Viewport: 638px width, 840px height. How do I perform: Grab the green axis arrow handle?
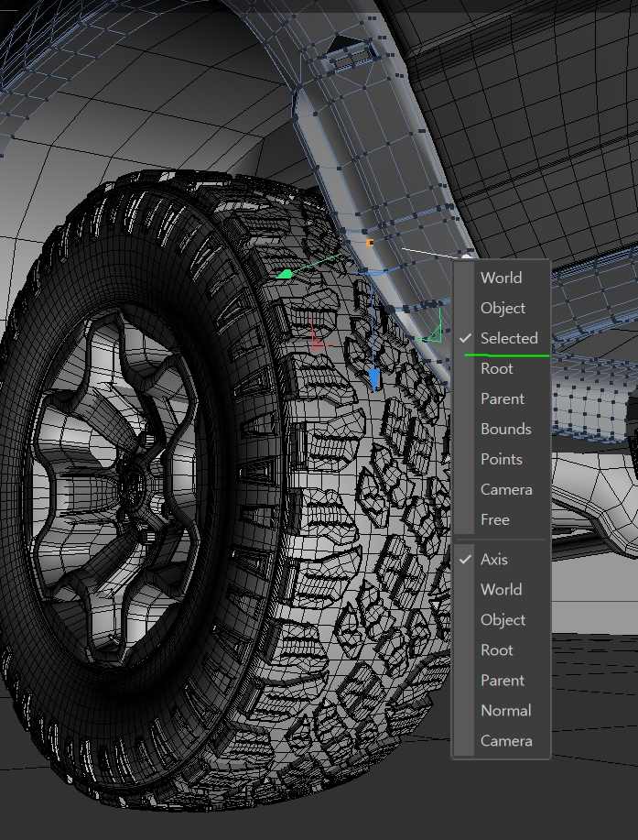pyautogui.click(x=284, y=274)
